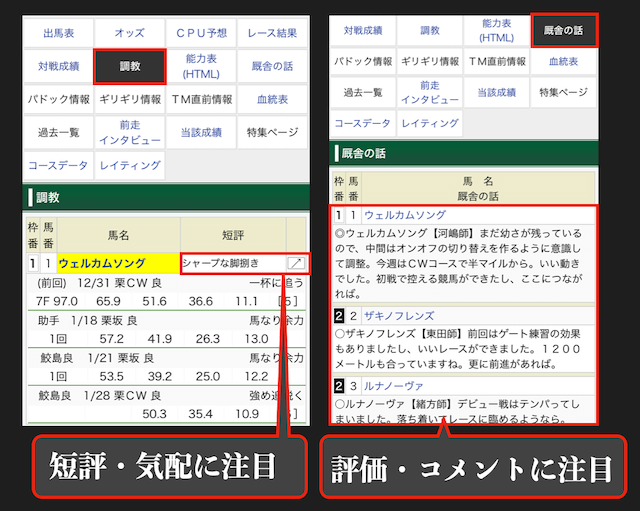Open the arrow icon beside シャープな脚捌き
Viewport: 640px width, 511px height.
point(296,263)
